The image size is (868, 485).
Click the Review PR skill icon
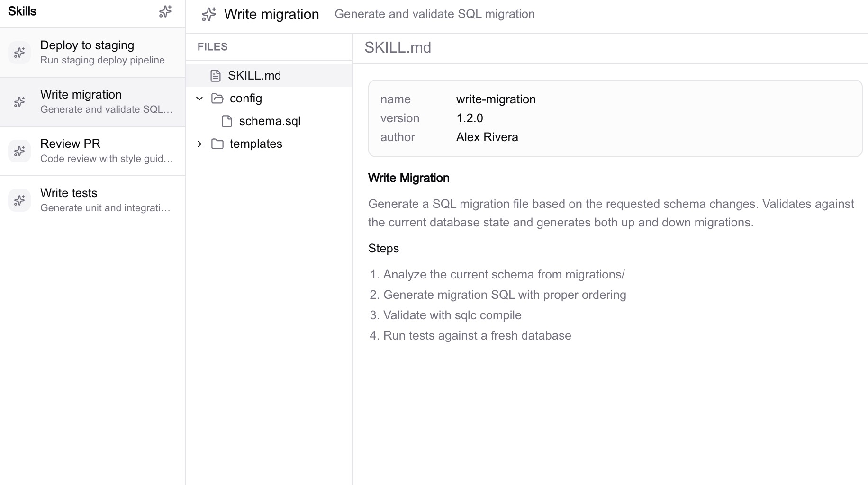click(x=19, y=151)
